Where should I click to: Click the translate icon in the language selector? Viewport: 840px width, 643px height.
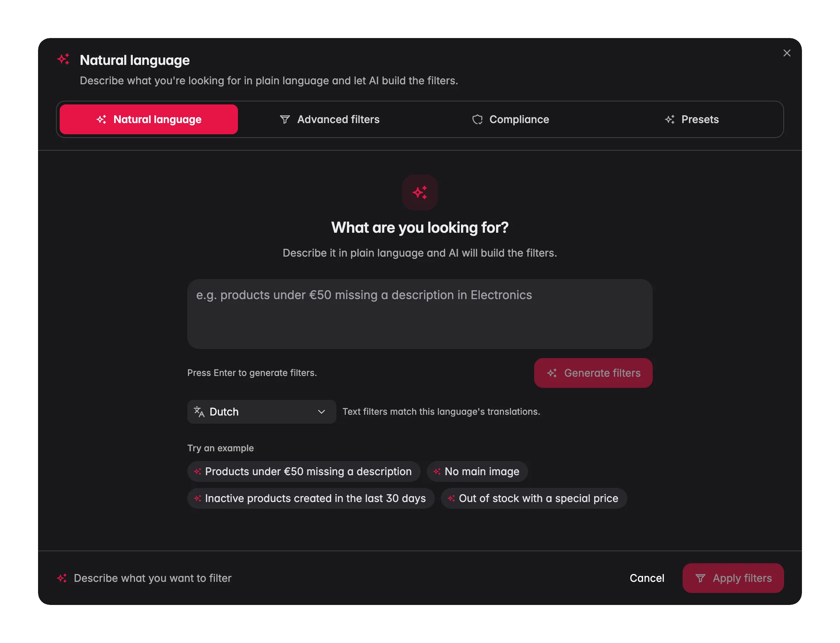[x=199, y=412]
